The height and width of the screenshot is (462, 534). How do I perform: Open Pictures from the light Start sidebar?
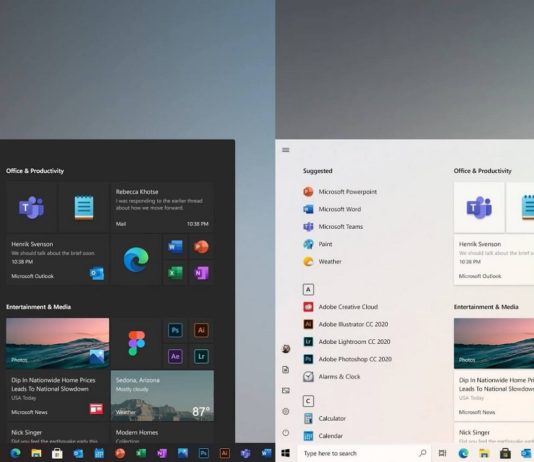point(286,391)
